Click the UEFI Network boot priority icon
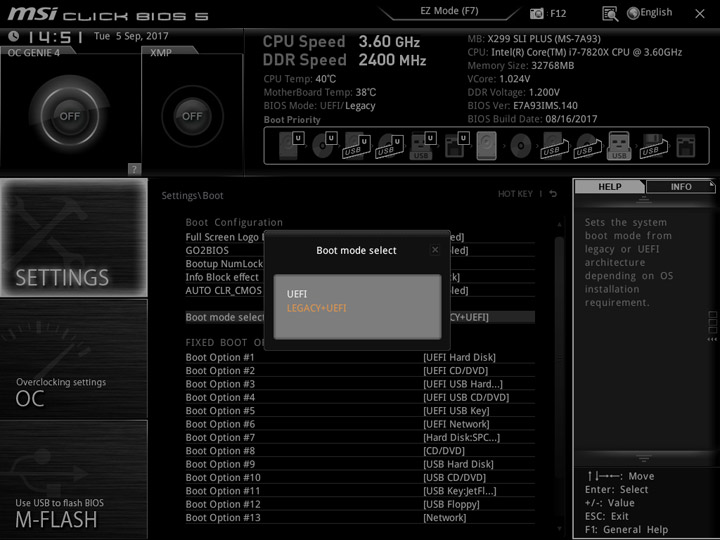This screenshot has height=540, width=720. (457, 145)
